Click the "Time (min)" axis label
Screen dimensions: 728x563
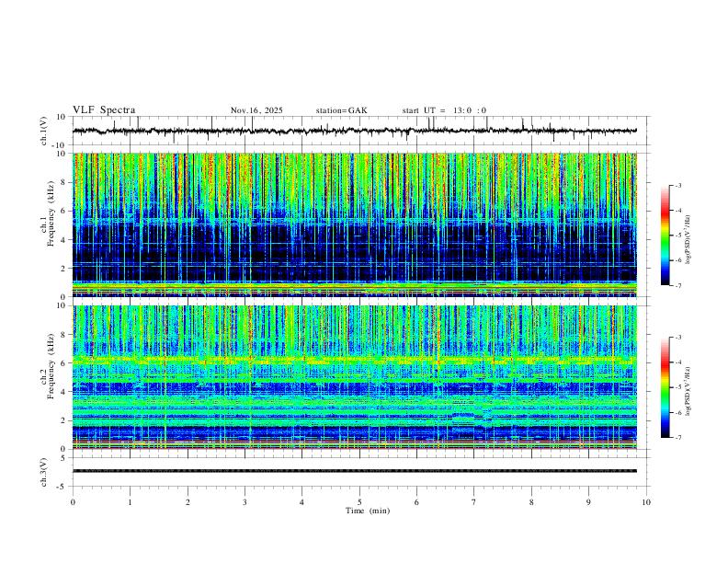click(368, 511)
